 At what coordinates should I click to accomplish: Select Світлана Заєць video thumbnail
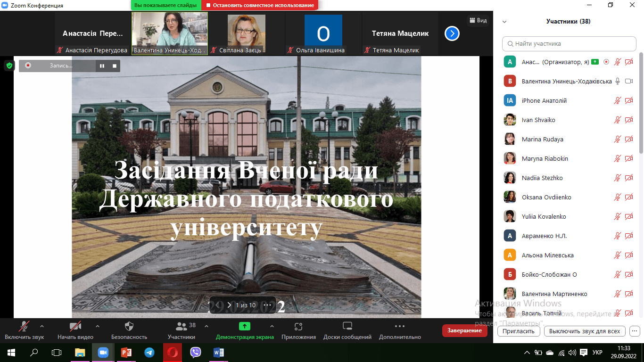tap(247, 33)
